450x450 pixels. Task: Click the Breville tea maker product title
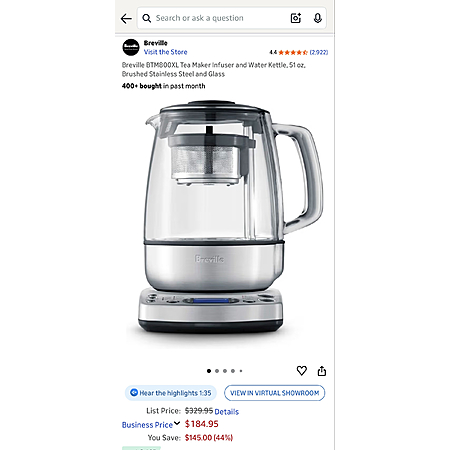coord(214,69)
